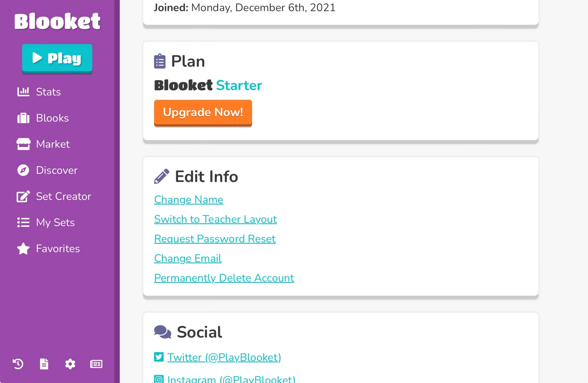The height and width of the screenshot is (383, 588).
Task: Open the document icon in sidebar footer
Action: pyautogui.click(x=44, y=364)
